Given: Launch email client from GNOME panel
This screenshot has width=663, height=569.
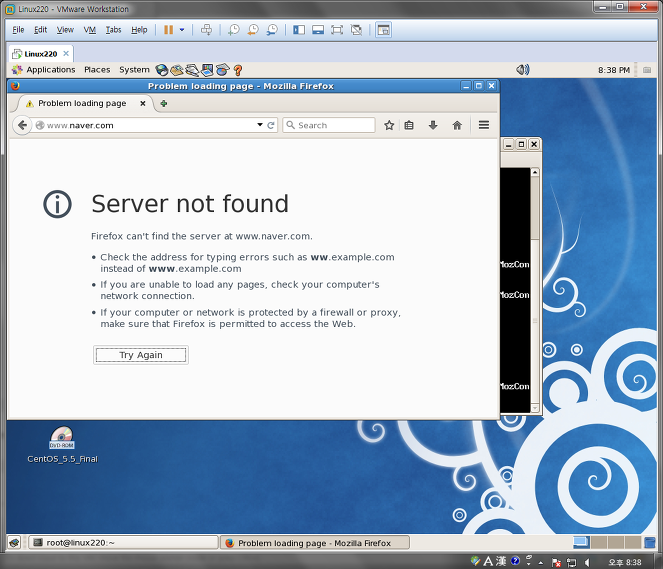Looking at the screenshot, I should pos(177,70).
